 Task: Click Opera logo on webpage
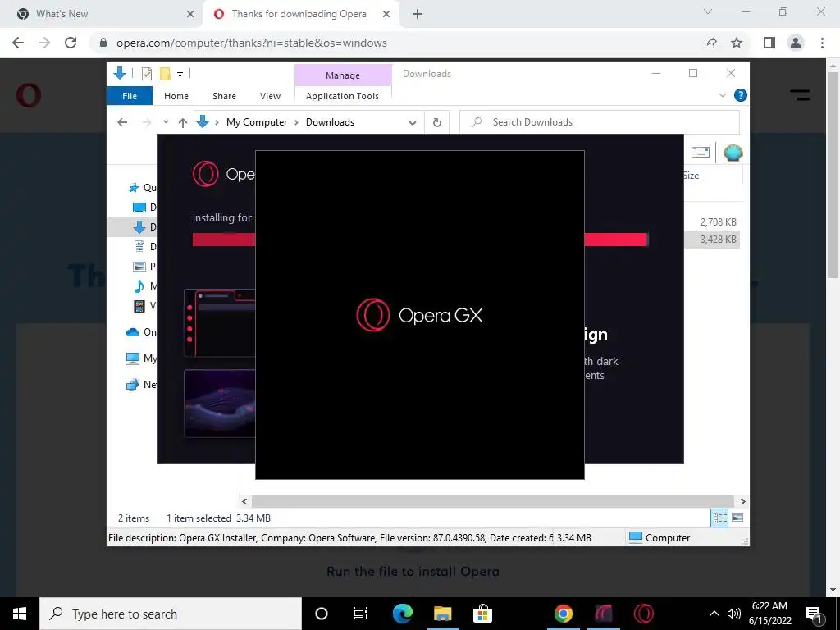pyautogui.click(x=29, y=95)
